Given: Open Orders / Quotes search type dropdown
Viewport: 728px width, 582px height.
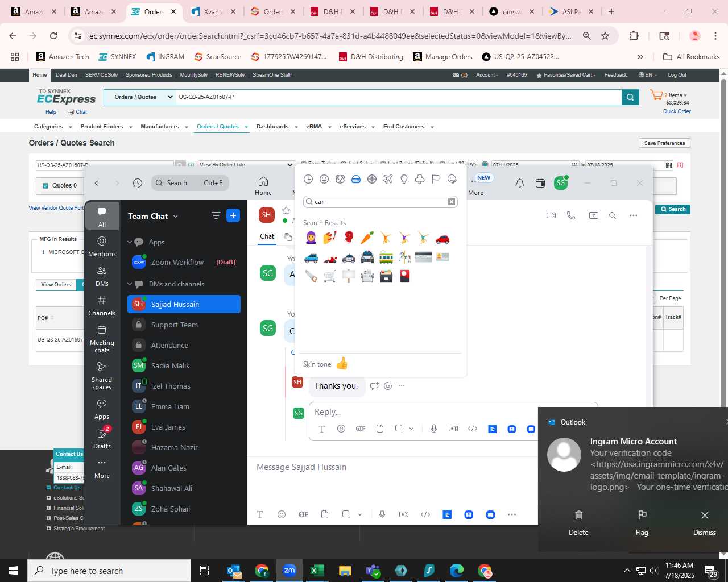Looking at the screenshot, I should 140,97.
